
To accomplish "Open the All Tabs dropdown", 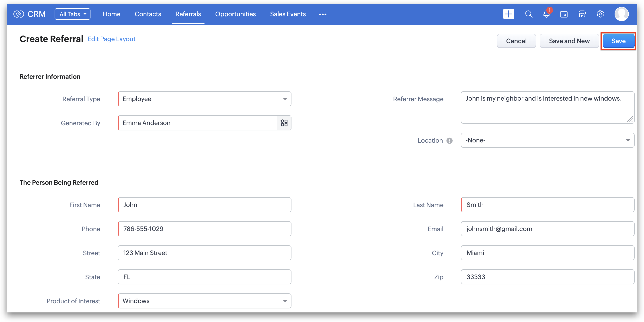I will tap(72, 14).
